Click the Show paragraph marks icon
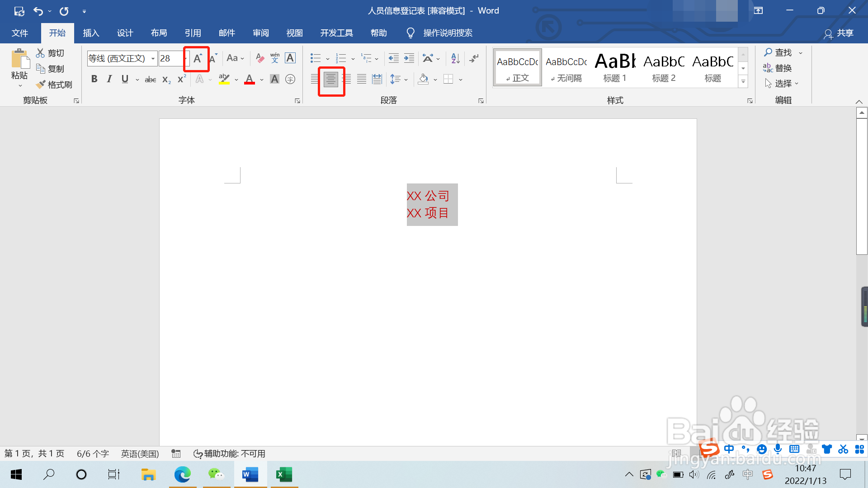This screenshot has width=868, height=488. (x=474, y=58)
